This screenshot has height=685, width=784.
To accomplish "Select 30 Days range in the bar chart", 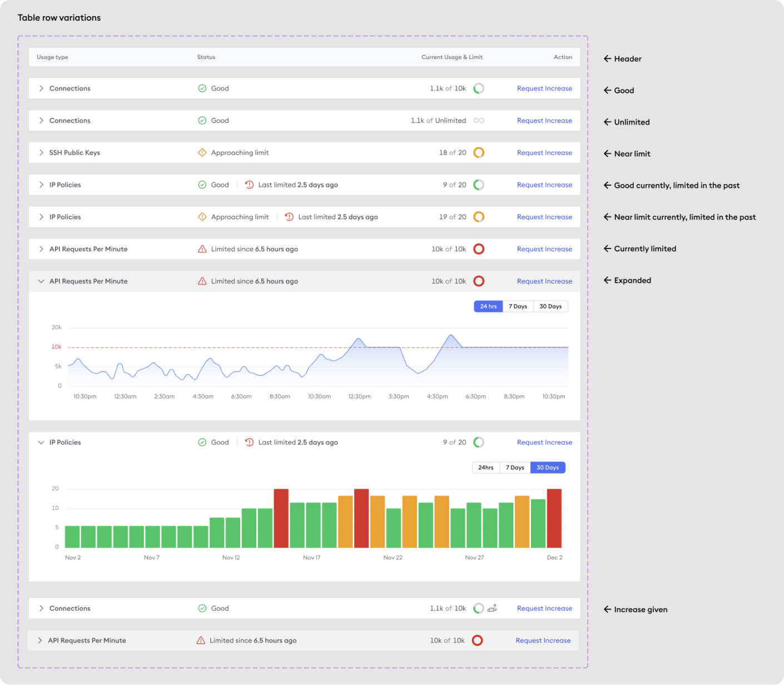I will pyautogui.click(x=548, y=468).
